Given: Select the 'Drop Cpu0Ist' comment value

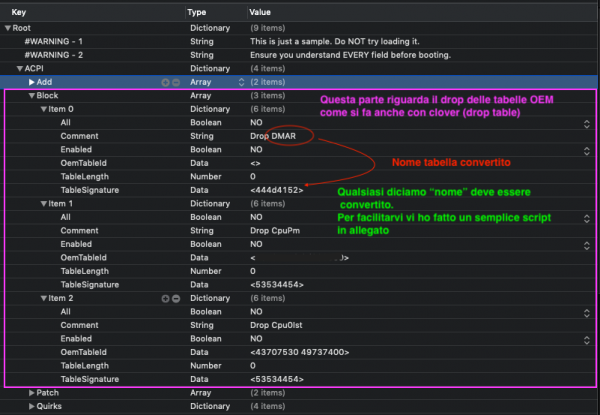Looking at the screenshot, I should 276,325.
